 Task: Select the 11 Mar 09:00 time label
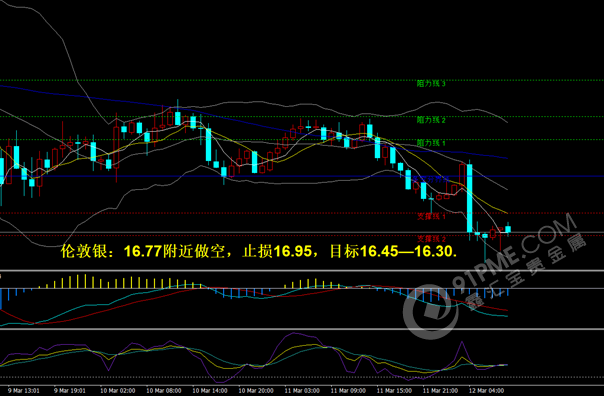(348, 391)
